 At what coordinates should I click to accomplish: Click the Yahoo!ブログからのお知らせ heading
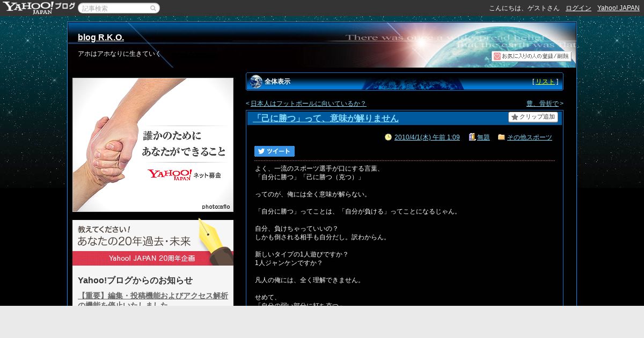pos(135,281)
